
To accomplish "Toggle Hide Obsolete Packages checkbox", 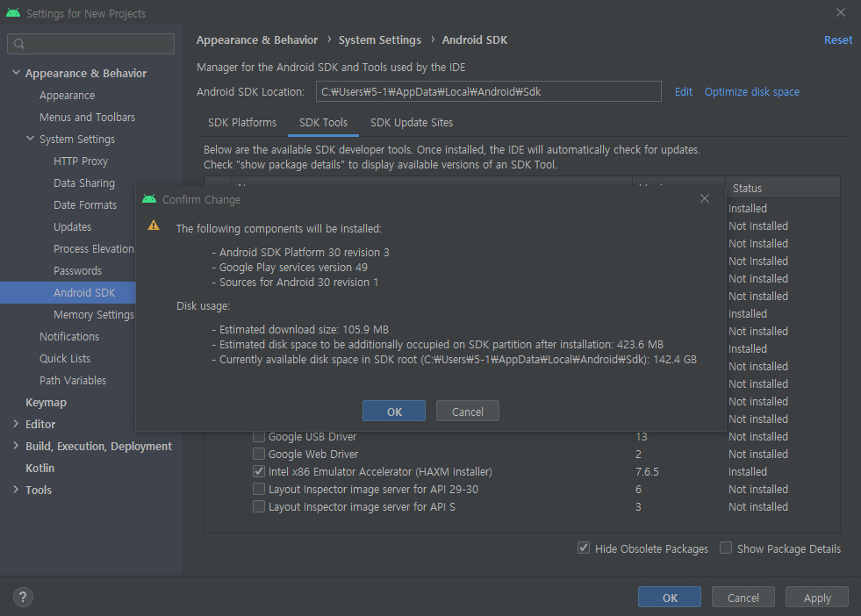I will pos(584,548).
